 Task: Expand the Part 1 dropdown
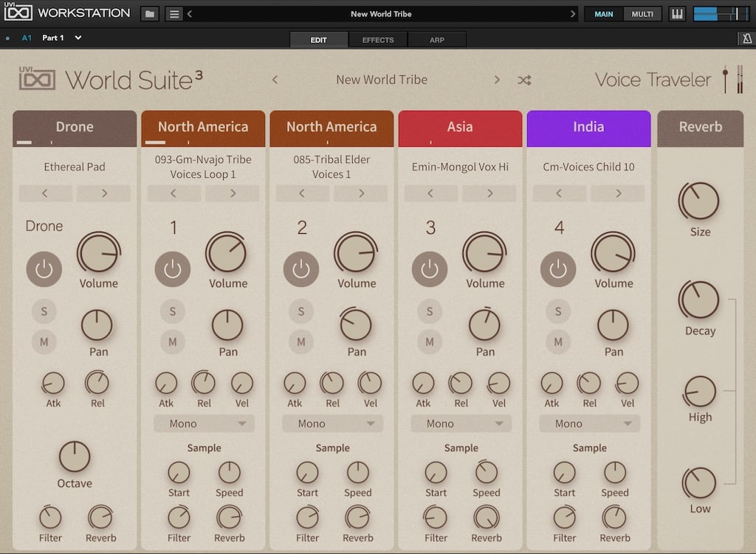pos(78,38)
